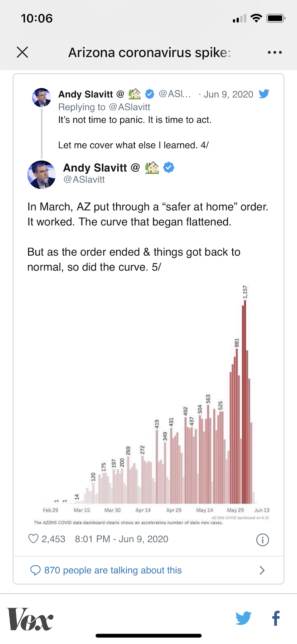Open the @ASlavitt handle under the name
The height and width of the screenshot is (644, 297).
tap(84, 180)
